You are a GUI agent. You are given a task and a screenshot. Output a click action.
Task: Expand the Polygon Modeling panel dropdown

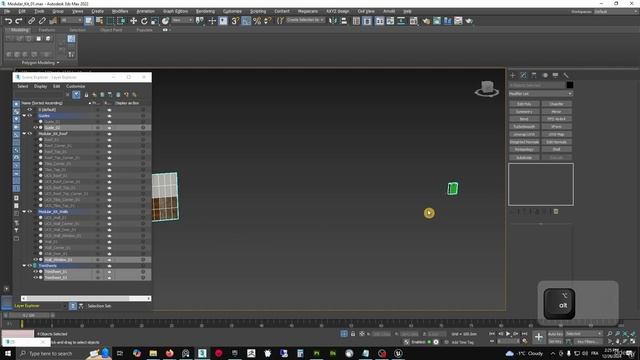coord(40,62)
